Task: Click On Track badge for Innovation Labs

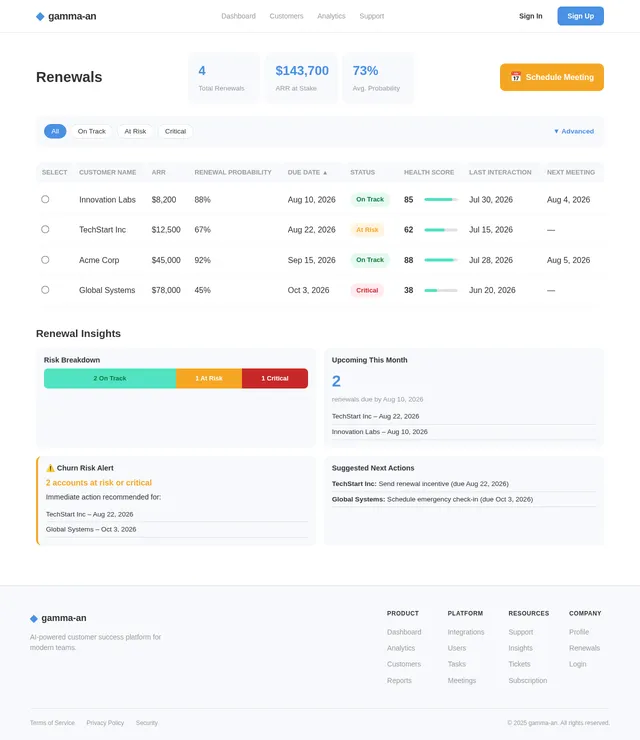Action: click(x=370, y=200)
